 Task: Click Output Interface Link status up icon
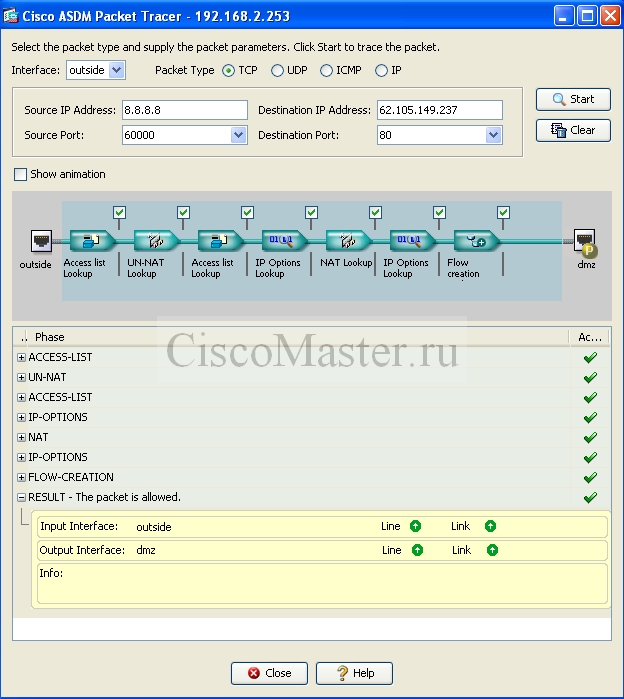(x=492, y=550)
